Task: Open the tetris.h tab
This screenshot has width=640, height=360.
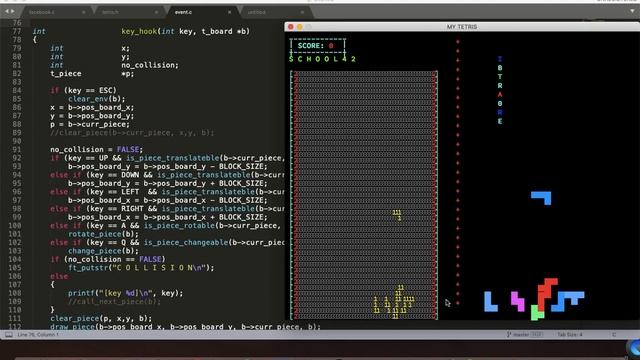Action: coord(110,12)
